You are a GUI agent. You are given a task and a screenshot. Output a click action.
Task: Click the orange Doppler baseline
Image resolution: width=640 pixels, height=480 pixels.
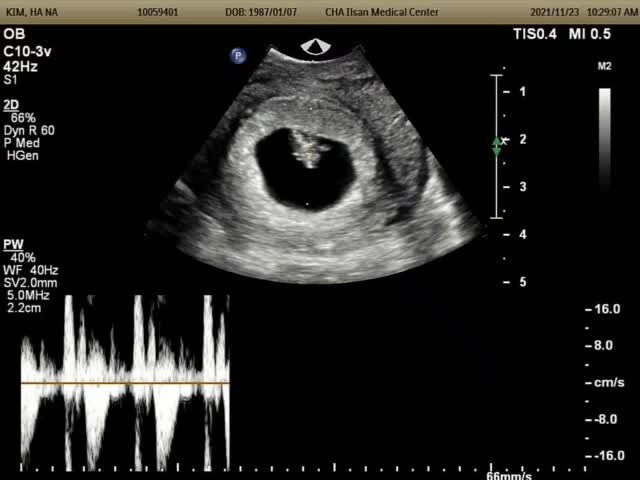125,383
